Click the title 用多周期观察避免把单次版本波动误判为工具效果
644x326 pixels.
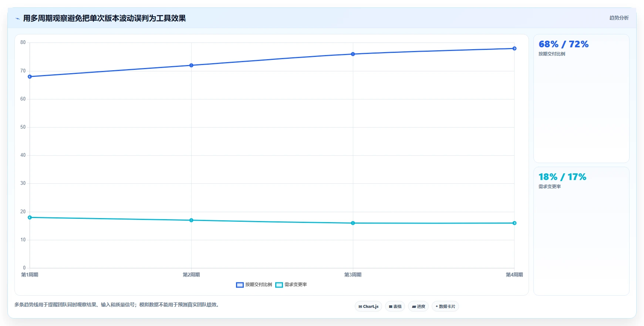[x=104, y=18]
